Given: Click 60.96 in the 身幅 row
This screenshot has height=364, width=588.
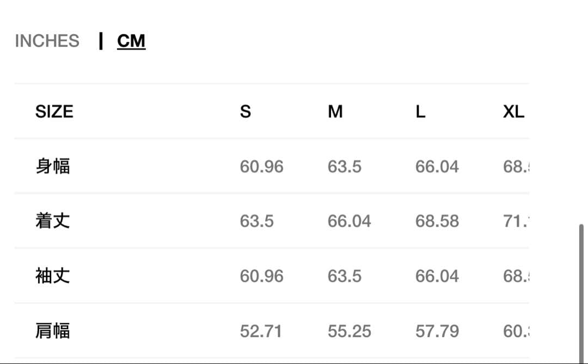Looking at the screenshot, I should pos(261,166).
